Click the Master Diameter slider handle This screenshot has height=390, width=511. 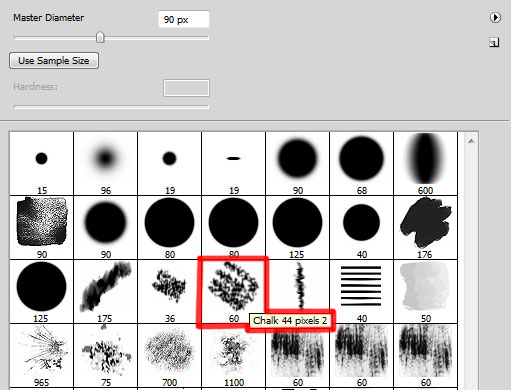coord(100,37)
